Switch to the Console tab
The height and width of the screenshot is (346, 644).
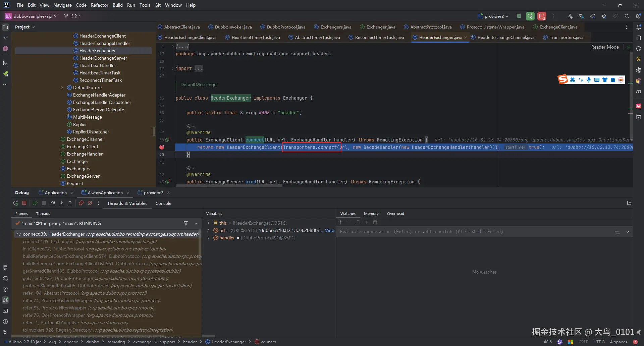(x=163, y=204)
